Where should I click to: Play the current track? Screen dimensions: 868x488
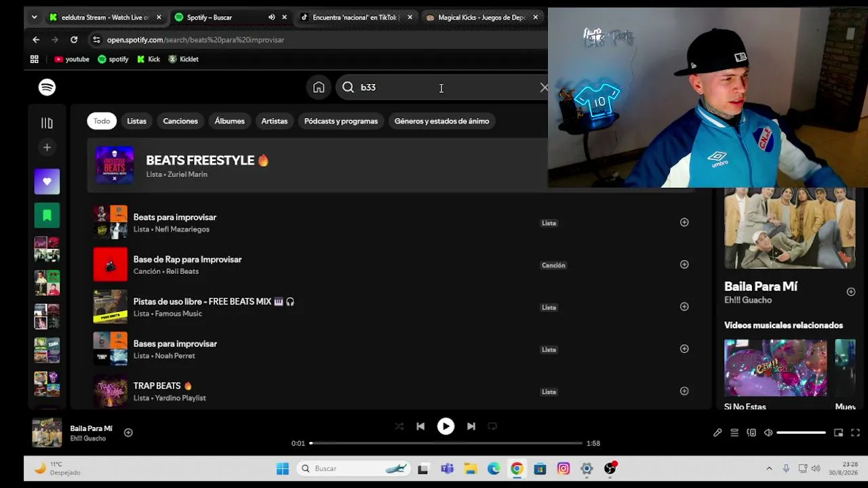point(446,426)
